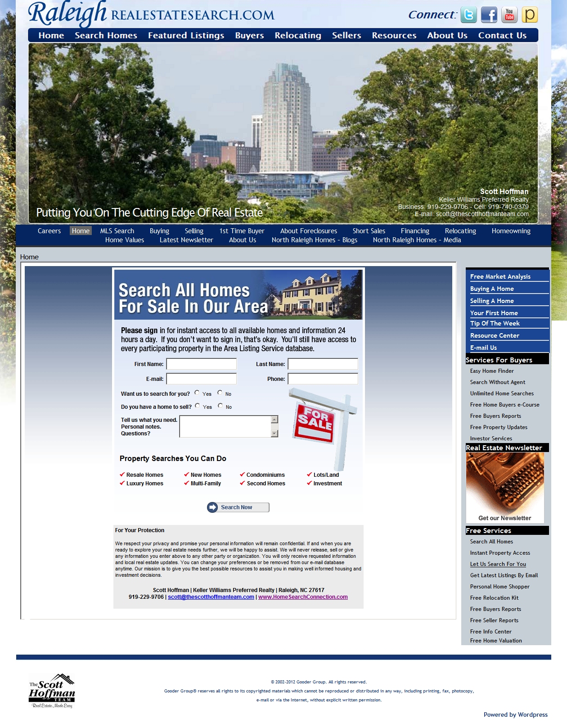Open Search Without Agent link

coord(498,382)
